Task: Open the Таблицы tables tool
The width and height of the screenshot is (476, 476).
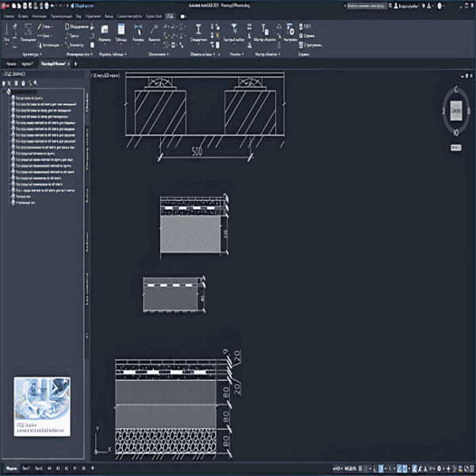Action: (121, 33)
